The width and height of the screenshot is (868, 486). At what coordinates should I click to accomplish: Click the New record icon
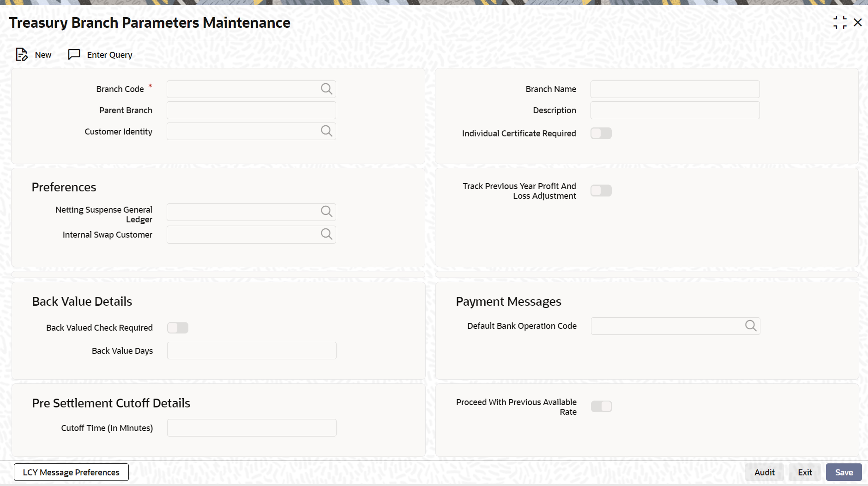pyautogui.click(x=22, y=55)
